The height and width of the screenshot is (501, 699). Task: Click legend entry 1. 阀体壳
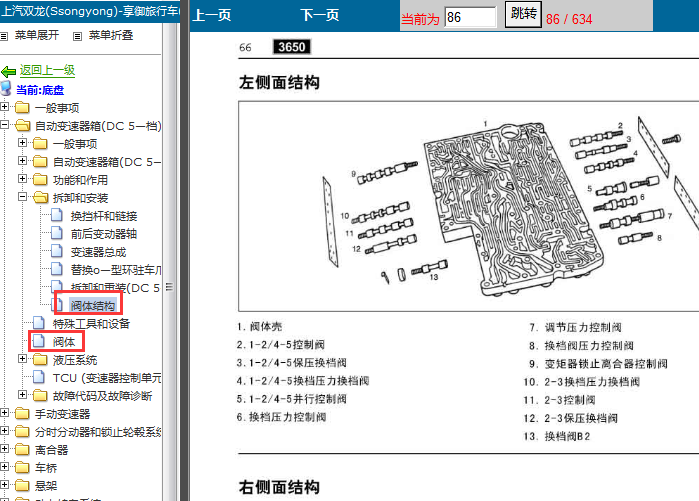pos(259,327)
